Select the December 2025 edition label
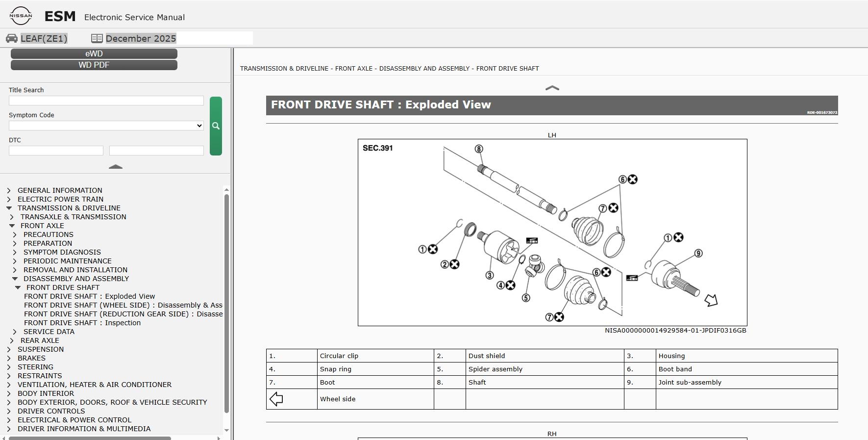This screenshot has height=440, width=868. pos(141,38)
